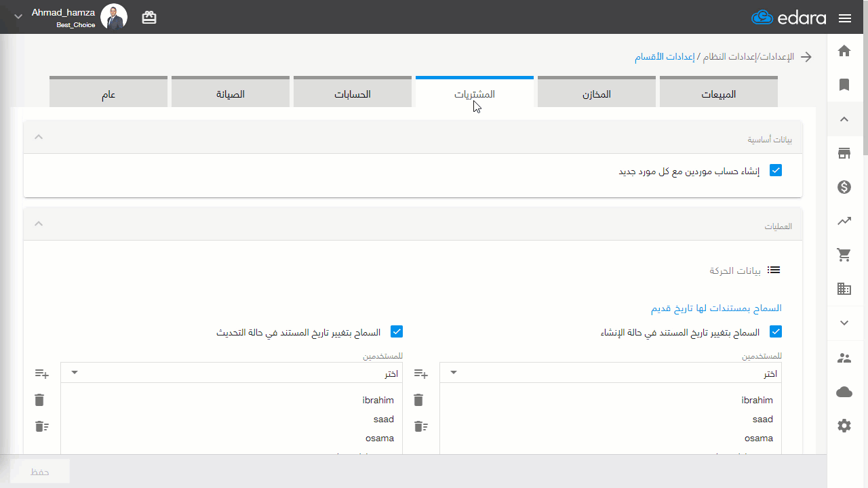The width and height of the screenshot is (868, 488).
Task: Switch to the الحسابات tab
Action: pos(353,92)
